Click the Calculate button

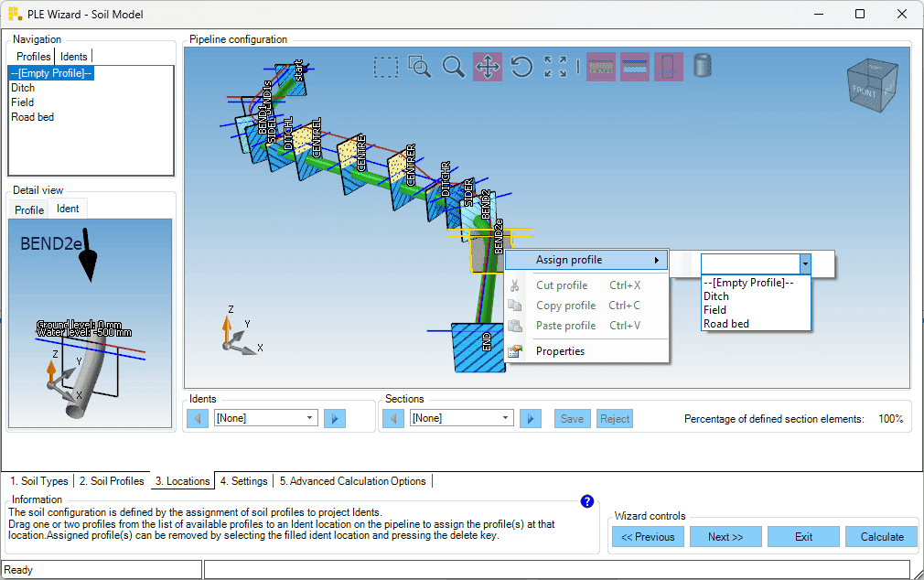pyautogui.click(x=882, y=537)
